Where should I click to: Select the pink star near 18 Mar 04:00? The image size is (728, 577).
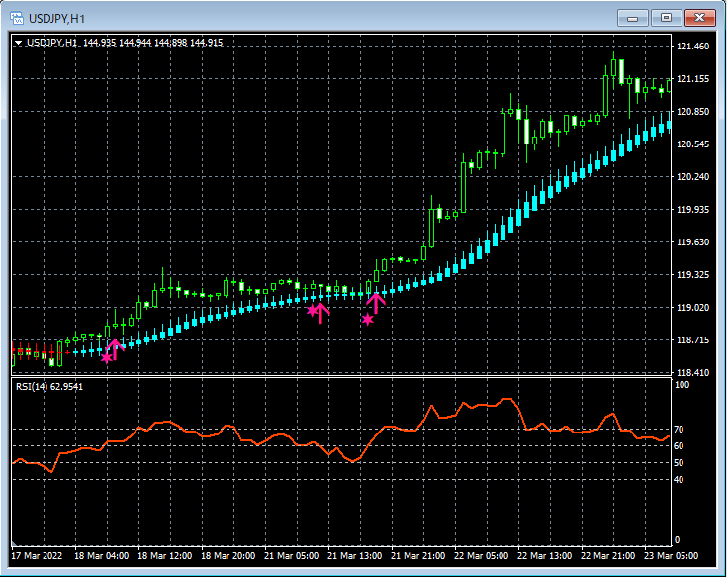[x=106, y=357]
